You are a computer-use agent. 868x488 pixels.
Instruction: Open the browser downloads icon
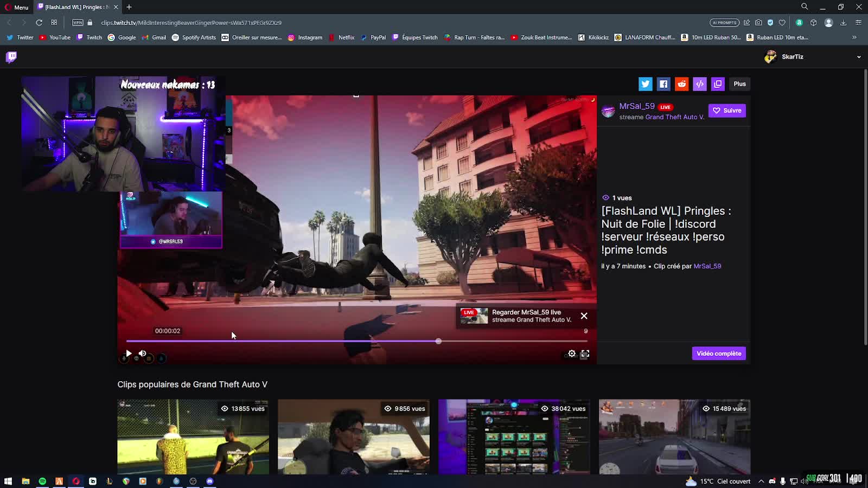[x=843, y=23]
